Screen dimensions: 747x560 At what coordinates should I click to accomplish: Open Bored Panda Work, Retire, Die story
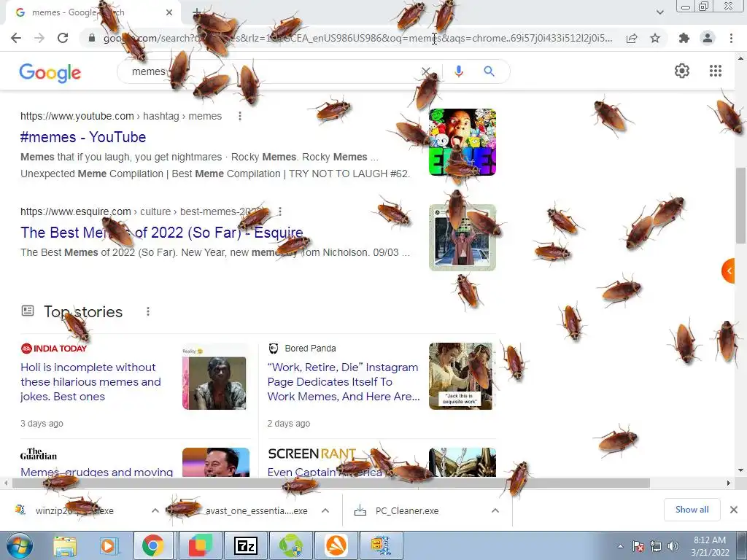click(x=344, y=382)
